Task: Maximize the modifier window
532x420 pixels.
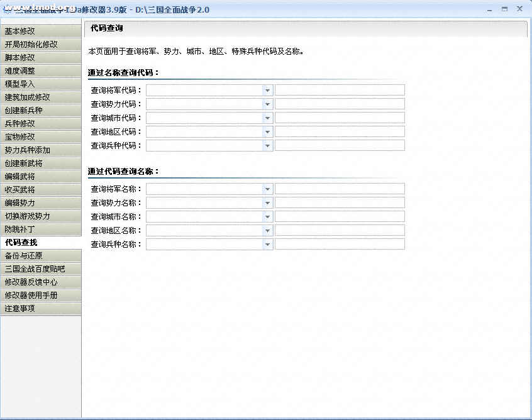Action: click(x=504, y=9)
